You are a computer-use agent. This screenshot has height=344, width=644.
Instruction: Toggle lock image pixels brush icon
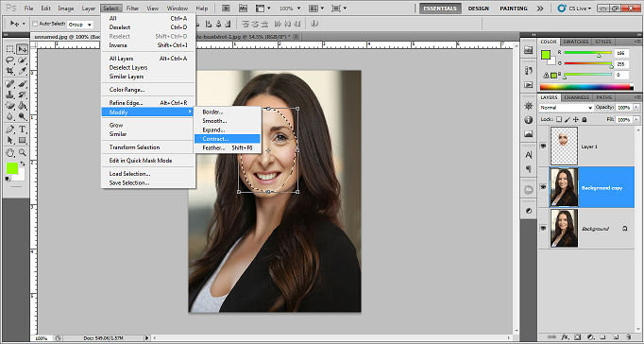tap(568, 119)
